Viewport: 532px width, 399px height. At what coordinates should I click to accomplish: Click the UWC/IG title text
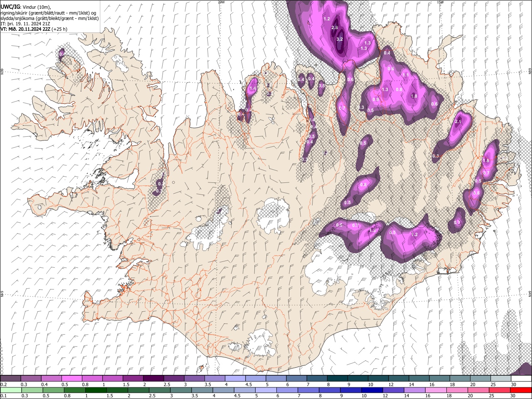coord(10,7)
